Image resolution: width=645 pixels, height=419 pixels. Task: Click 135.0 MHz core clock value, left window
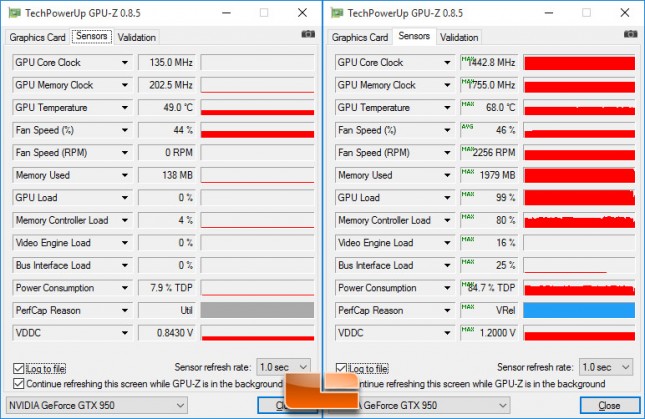click(x=167, y=63)
